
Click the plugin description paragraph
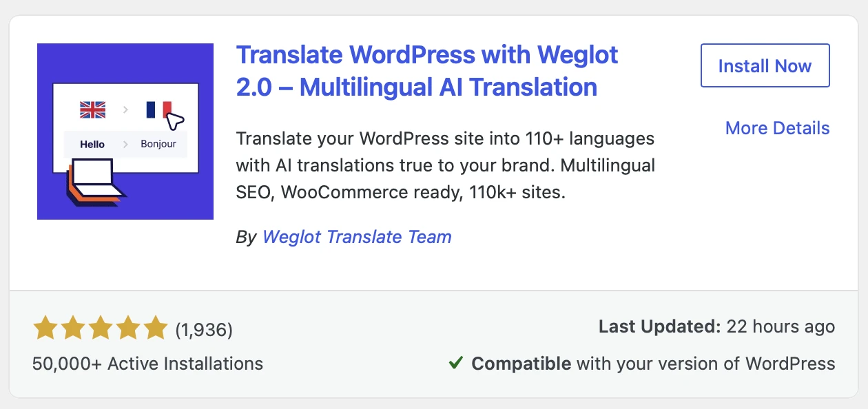coord(445,166)
